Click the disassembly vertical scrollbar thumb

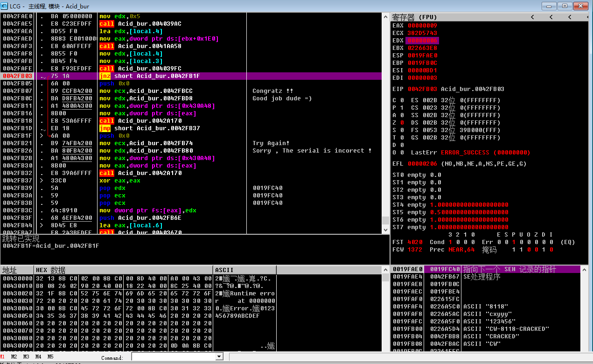click(385, 220)
